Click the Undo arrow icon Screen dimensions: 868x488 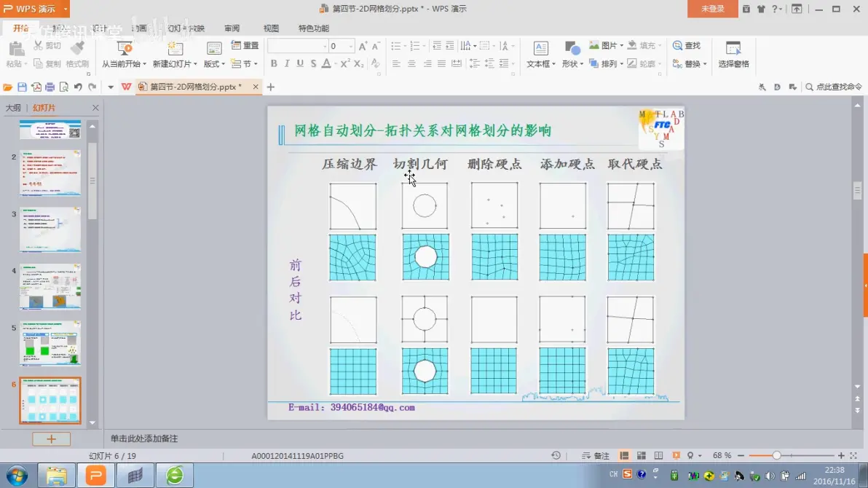78,87
